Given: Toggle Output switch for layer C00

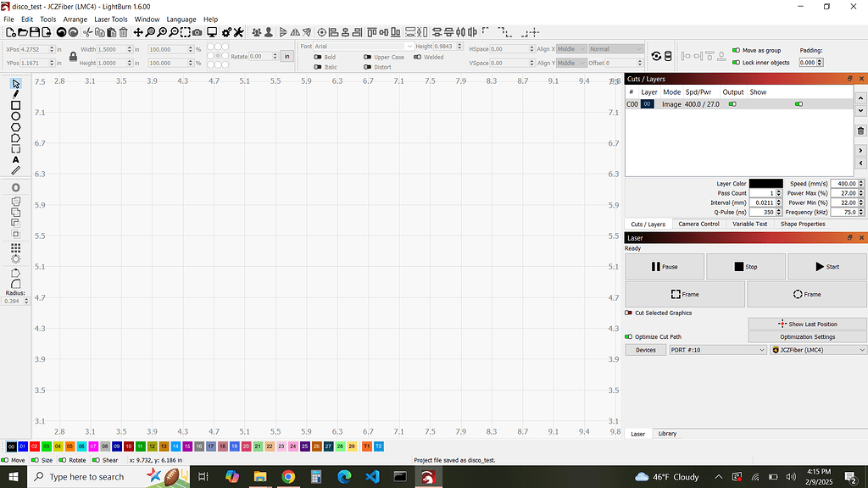Looking at the screenshot, I should point(732,104).
